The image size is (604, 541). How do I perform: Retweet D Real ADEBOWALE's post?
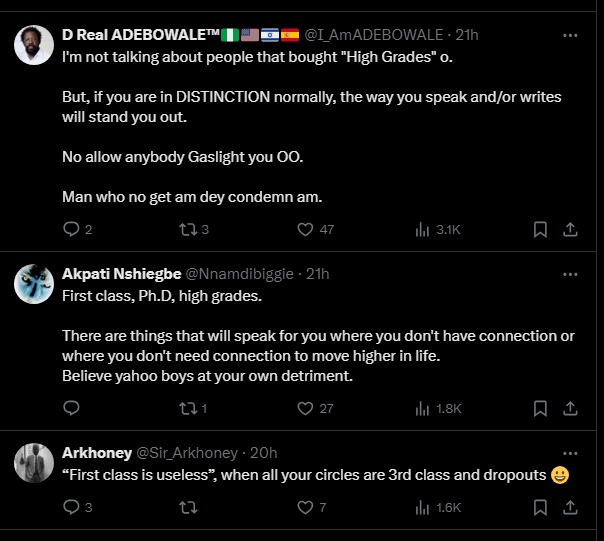(187, 229)
